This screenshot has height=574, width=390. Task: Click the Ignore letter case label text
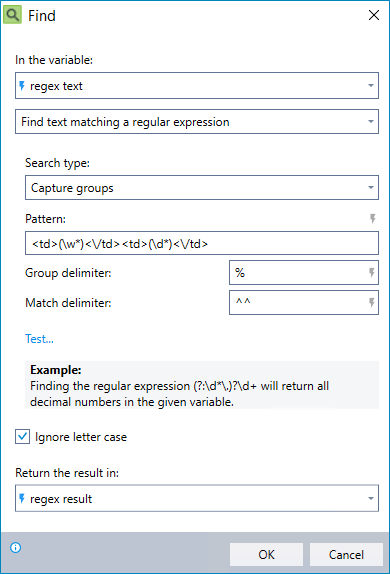[x=81, y=437]
